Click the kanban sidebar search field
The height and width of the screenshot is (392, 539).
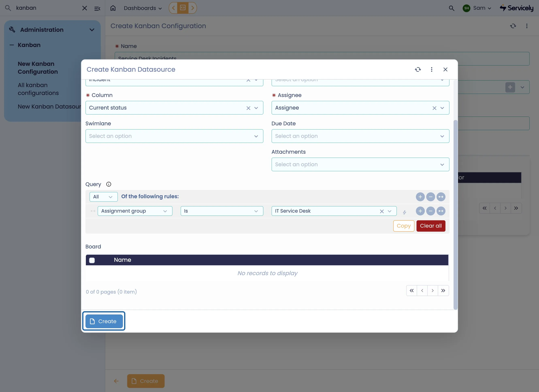pyautogui.click(x=48, y=8)
